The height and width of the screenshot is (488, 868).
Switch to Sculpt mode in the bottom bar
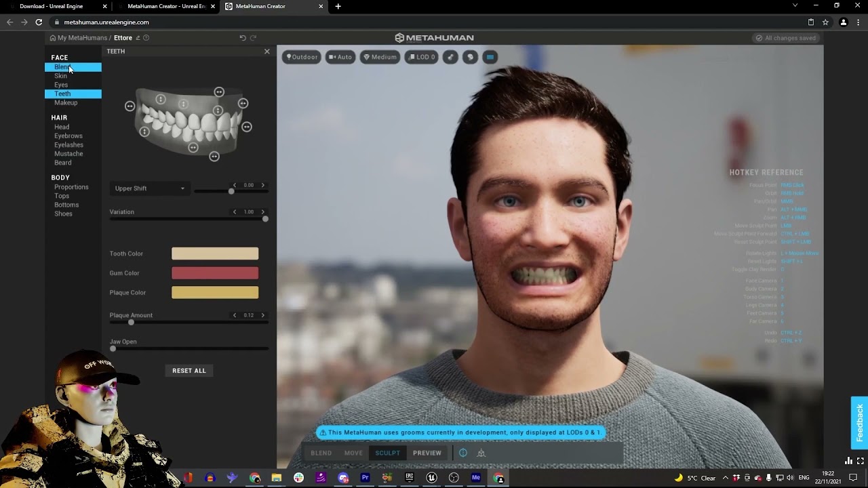388,453
